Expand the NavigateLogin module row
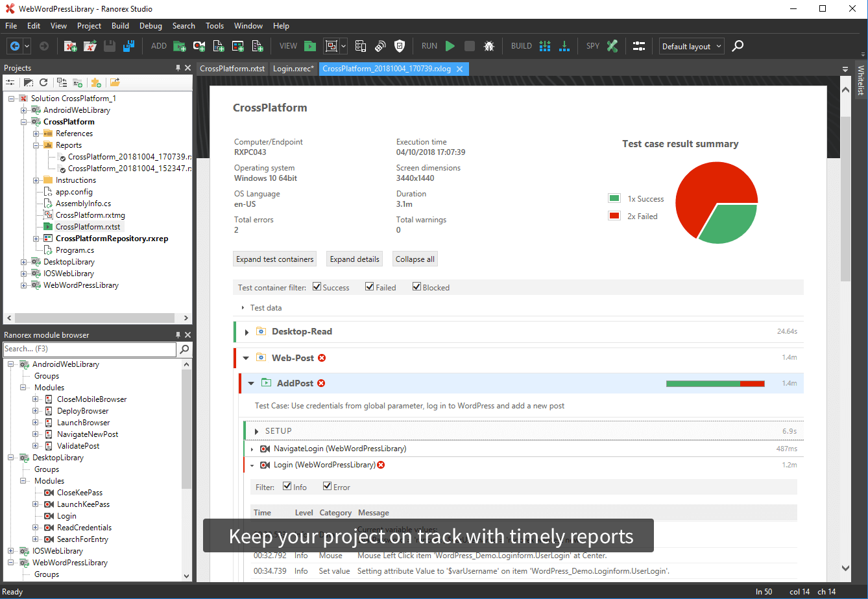 [x=252, y=449]
